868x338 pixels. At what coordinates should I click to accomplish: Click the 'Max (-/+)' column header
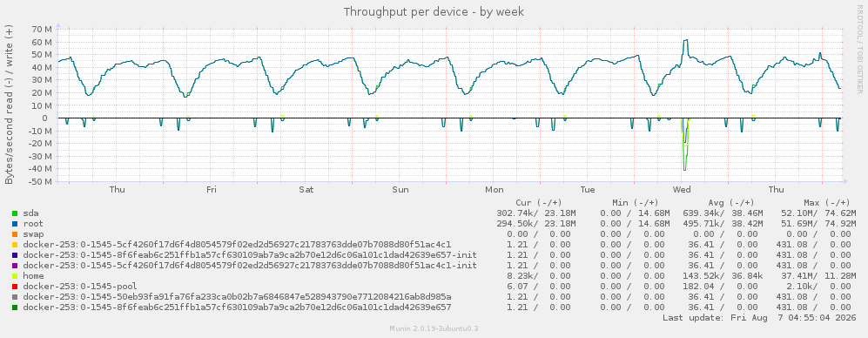pos(826,203)
